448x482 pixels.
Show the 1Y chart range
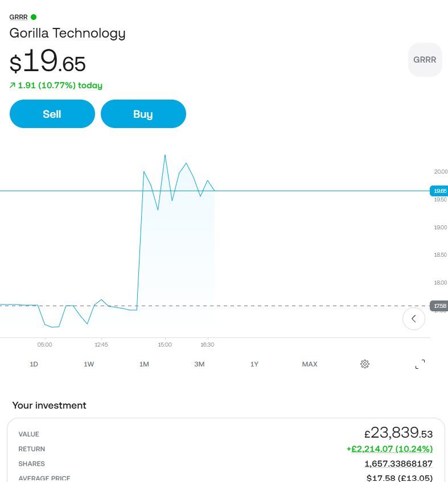(x=254, y=364)
